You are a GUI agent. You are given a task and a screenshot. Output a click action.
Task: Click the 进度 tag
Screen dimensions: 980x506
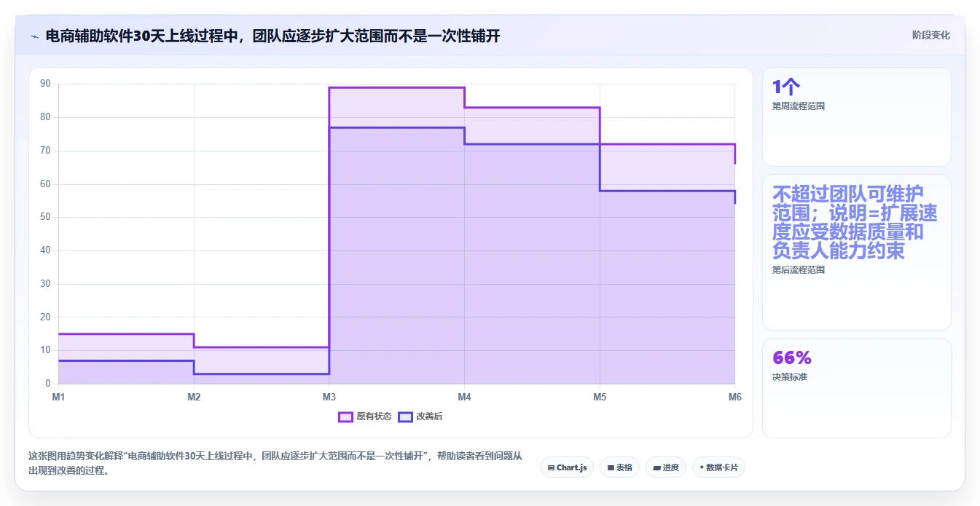point(666,467)
